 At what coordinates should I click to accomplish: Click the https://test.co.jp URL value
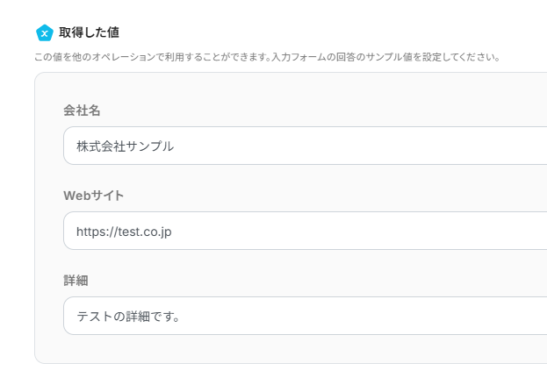[124, 231]
